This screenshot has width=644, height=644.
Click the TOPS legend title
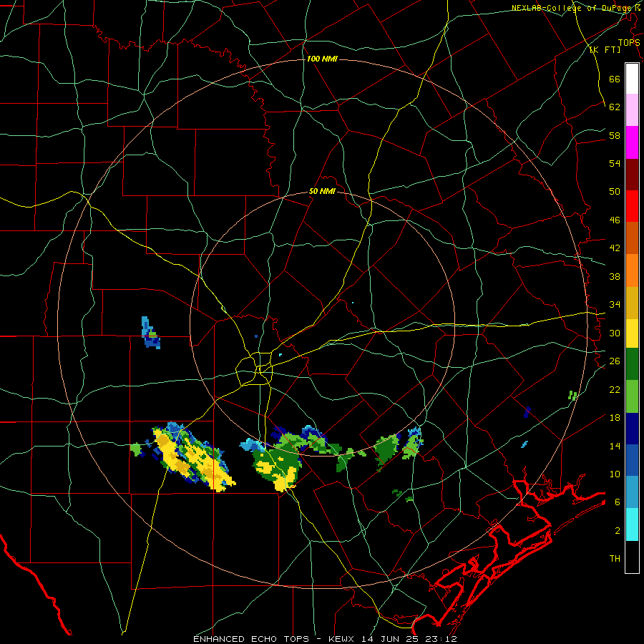point(629,42)
